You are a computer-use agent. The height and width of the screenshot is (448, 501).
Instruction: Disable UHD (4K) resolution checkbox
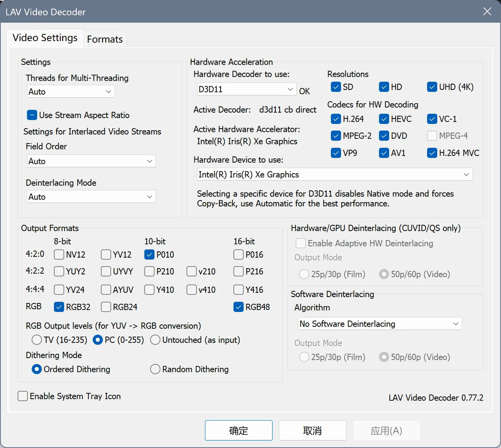(432, 87)
